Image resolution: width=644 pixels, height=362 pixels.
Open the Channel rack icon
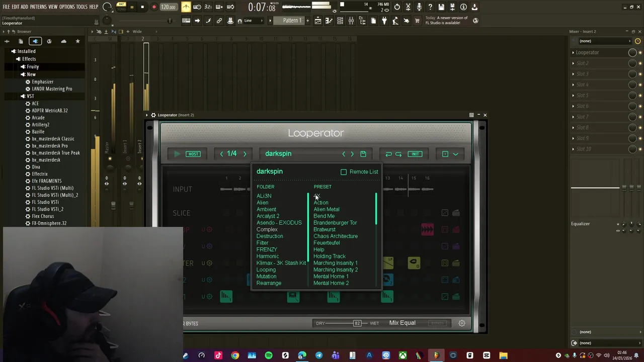(340, 21)
